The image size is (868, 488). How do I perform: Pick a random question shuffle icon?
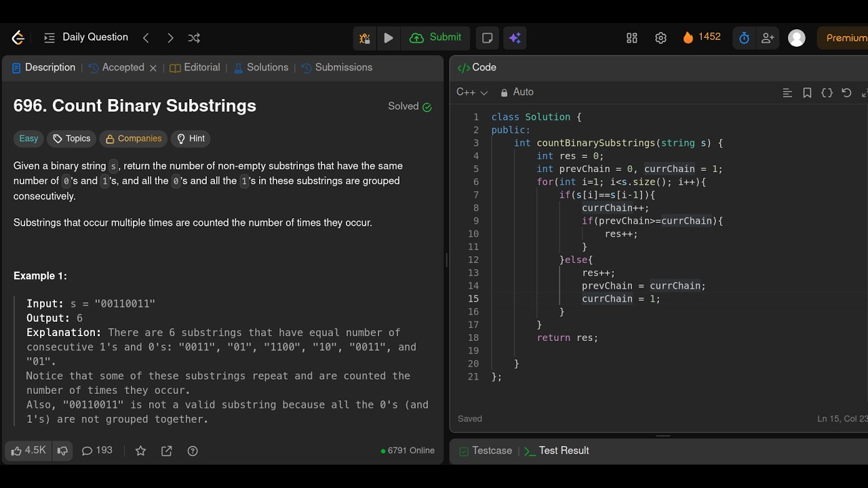pyautogui.click(x=194, y=38)
